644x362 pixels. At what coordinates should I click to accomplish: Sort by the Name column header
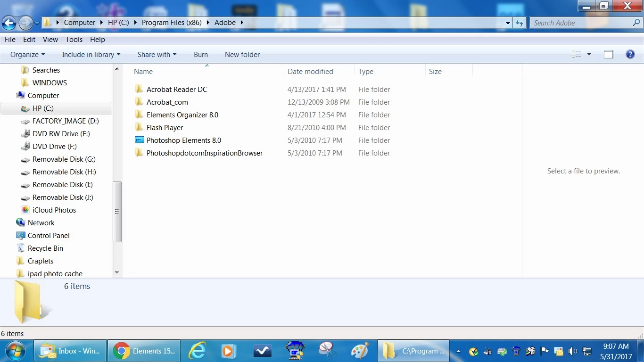pos(143,72)
